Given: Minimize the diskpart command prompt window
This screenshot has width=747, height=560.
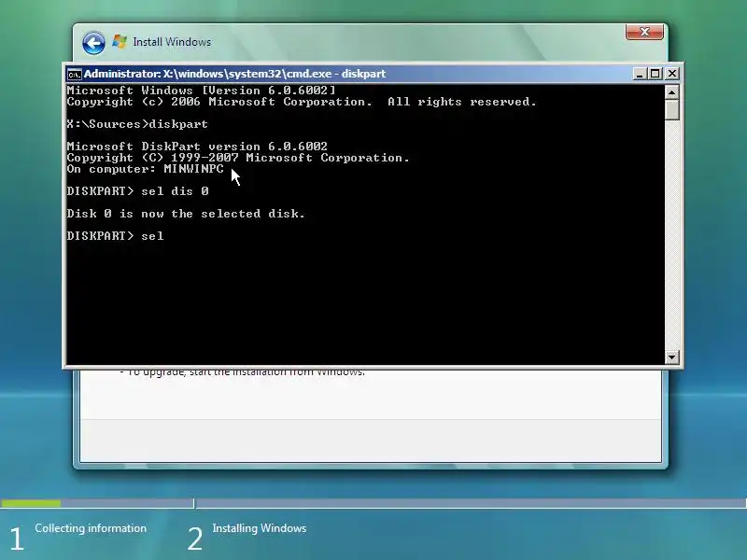Looking at the screenshot, I should pyautogui.click(x=640, y=74).
